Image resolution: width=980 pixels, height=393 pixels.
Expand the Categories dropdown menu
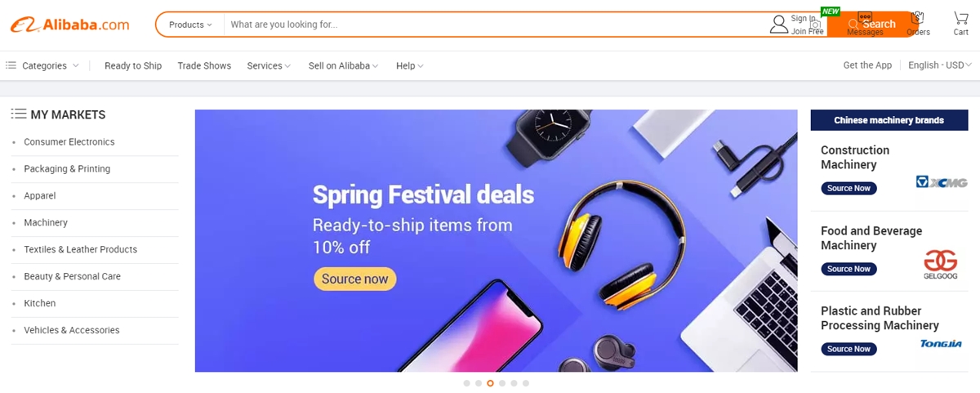click(43, 65)
